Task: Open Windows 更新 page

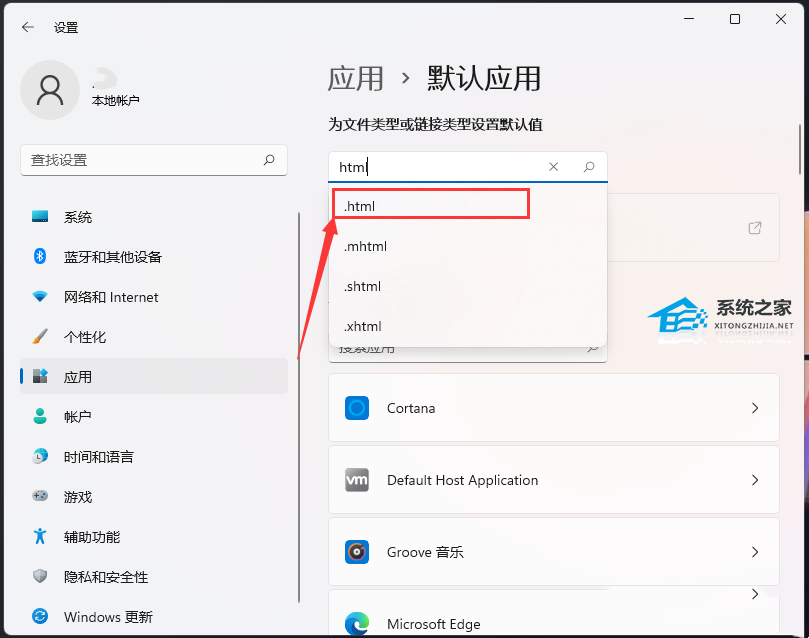Action: click(154, 616)
